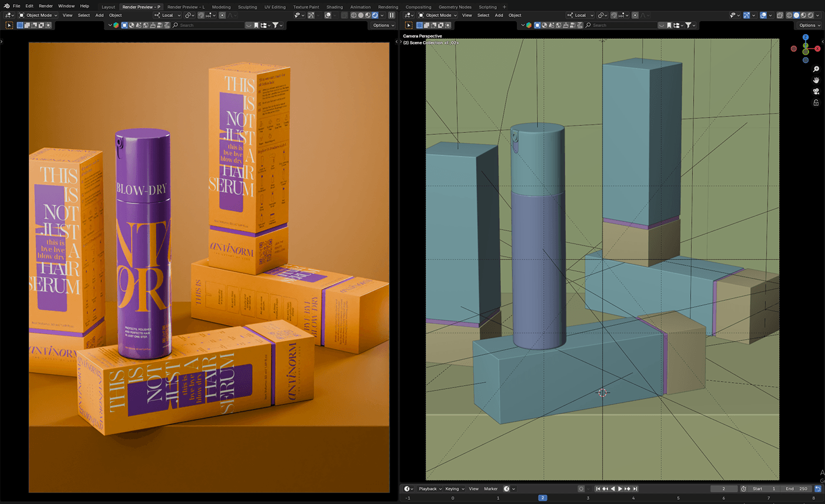Click the Blender logo icon

click(6, 6)
